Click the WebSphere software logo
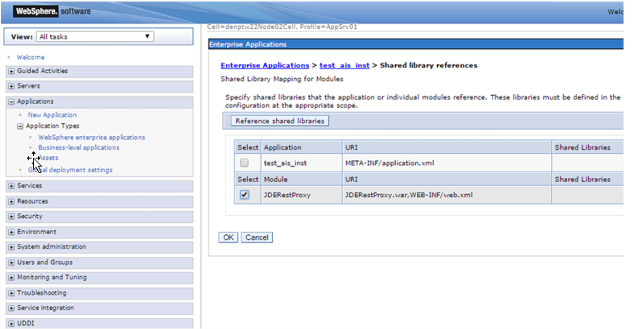The width and height of the screenshot is (644, 329). [52, 11]
